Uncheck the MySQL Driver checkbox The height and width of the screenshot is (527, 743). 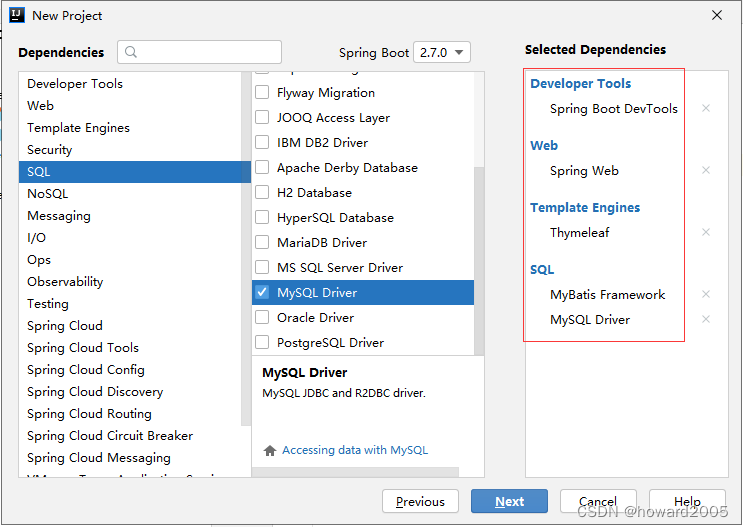262,292
